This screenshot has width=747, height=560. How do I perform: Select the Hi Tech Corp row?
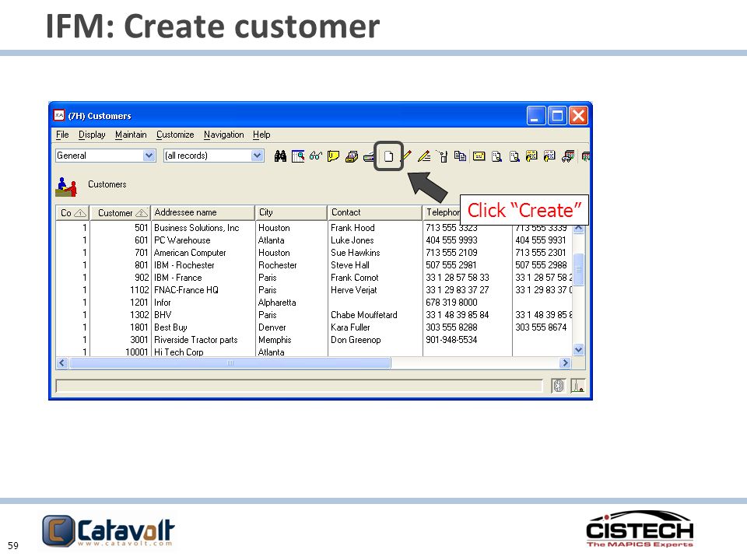pyautogui.click(x=314, y=352)
